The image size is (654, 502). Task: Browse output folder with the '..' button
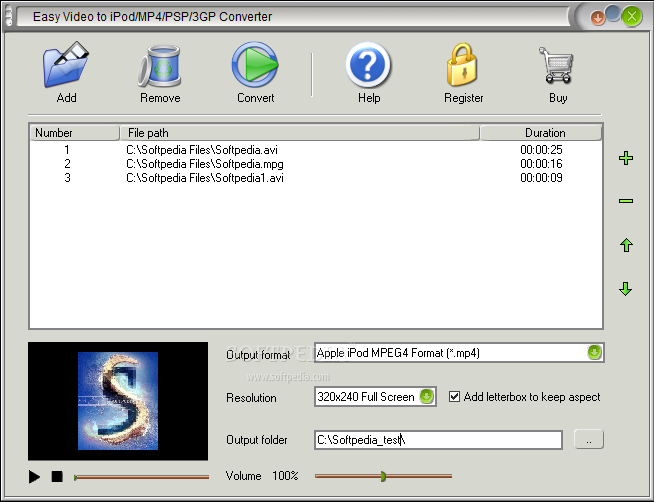click(589, 439)
